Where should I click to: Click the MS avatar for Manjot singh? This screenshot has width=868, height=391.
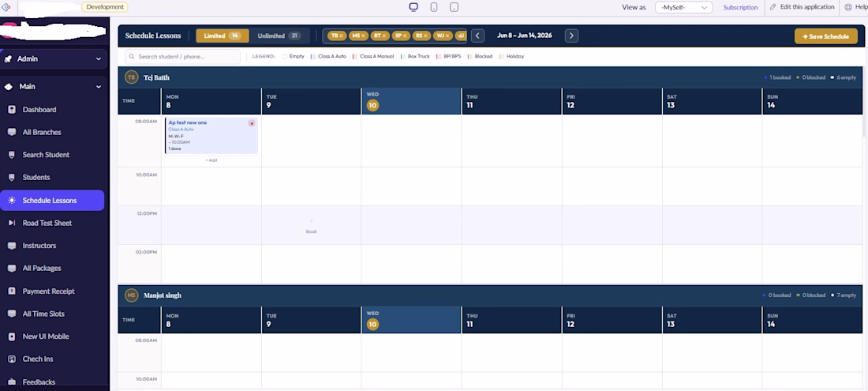point(131,295)
